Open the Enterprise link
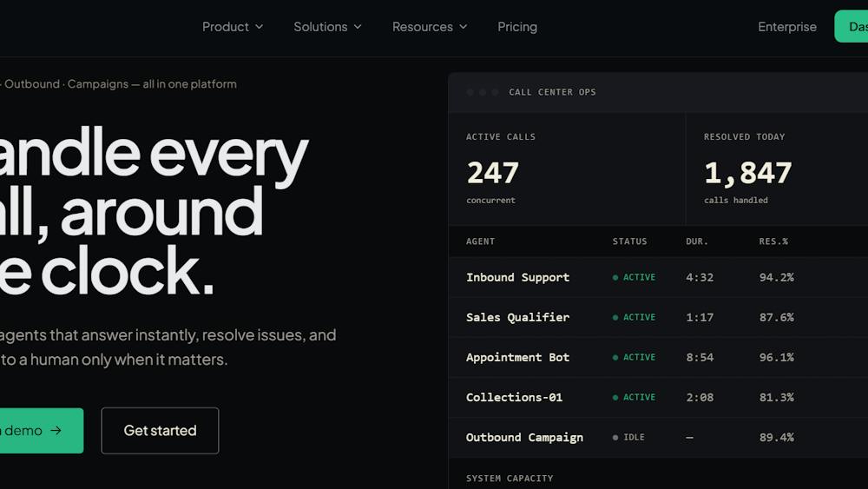Viewport: 868px width, 489px height. [x=786, y=27]
